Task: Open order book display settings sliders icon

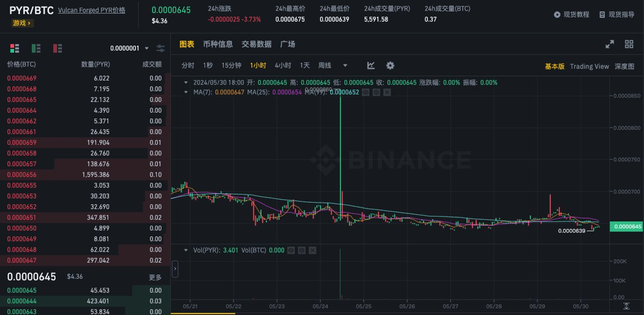Action: tap(160, 48)
